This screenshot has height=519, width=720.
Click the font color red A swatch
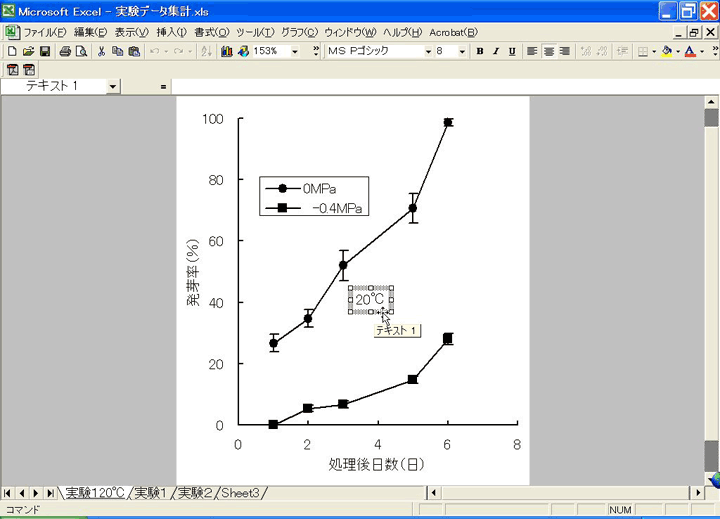pyautogui.click(x=689, y=51)
